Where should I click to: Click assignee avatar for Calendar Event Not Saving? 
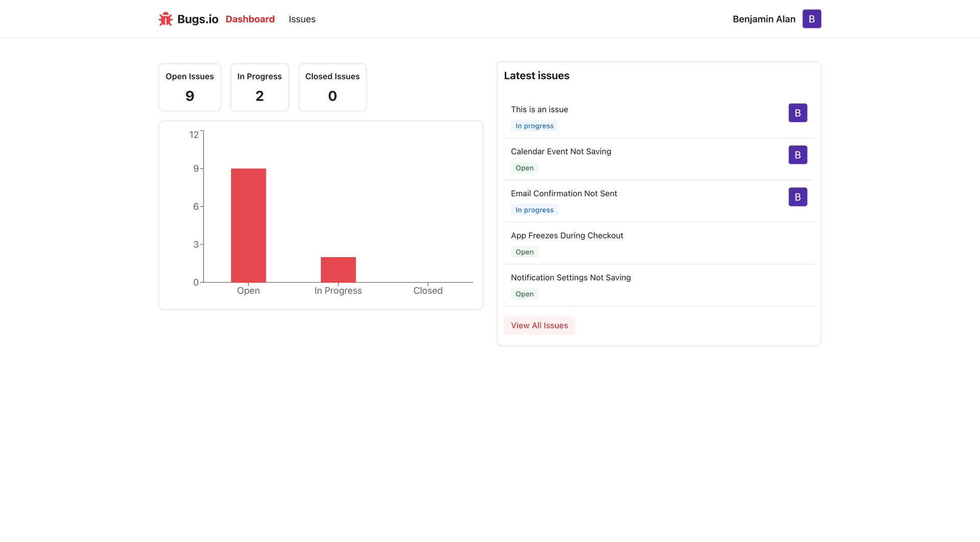click(798, 155)
